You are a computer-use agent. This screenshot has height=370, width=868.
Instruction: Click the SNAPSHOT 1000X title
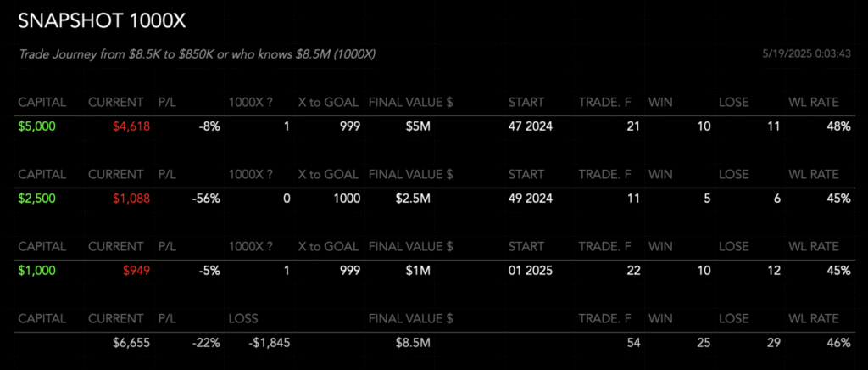click(x=102, y=21)
